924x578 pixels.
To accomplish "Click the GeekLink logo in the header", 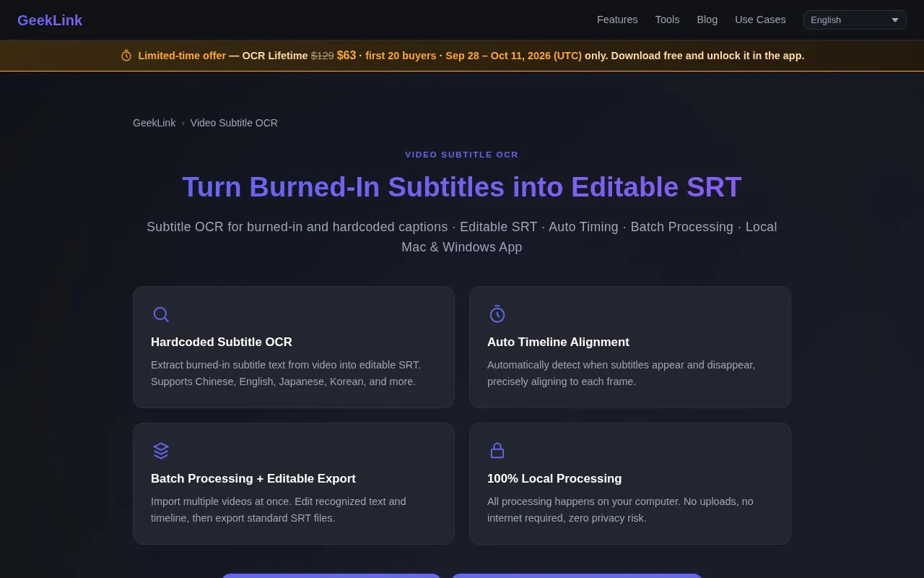I will pos(50,20).
